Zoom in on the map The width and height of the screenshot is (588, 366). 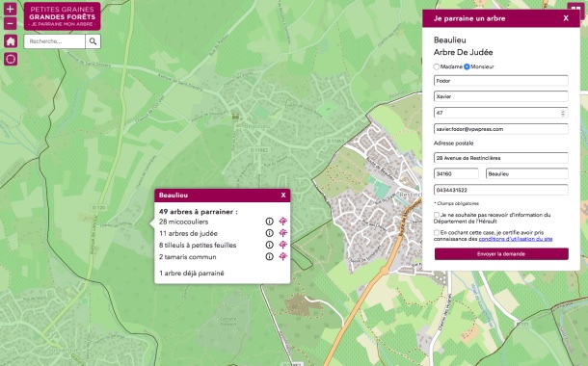11,9
